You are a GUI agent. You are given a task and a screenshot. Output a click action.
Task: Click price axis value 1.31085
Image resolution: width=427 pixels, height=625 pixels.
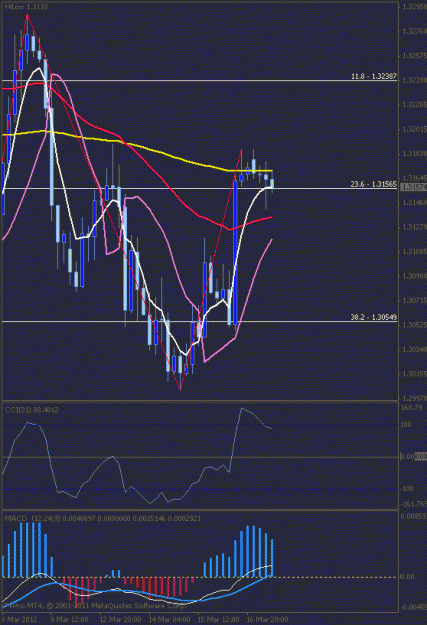415,252
